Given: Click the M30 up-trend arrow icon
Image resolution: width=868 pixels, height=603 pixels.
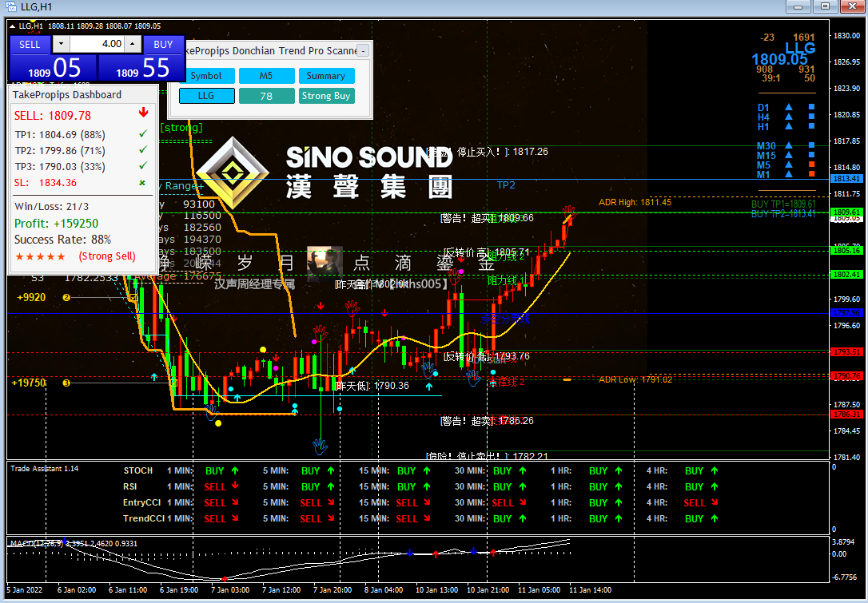Looking at the screenshot, I should 789,145.
